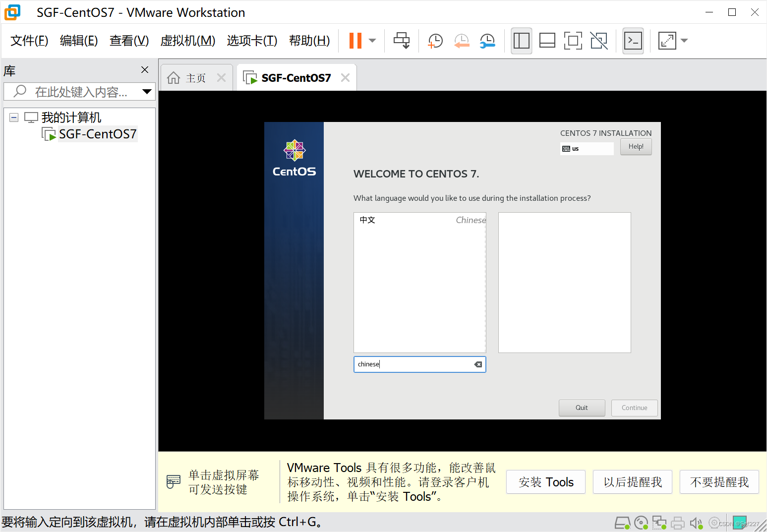Open the snapshot manager icon

487,41
